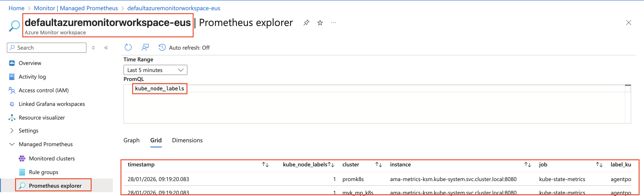The width and height of the screenshot is (644, 196).
Task: Click the PromQL editor scrollbar
Action: 628,104
